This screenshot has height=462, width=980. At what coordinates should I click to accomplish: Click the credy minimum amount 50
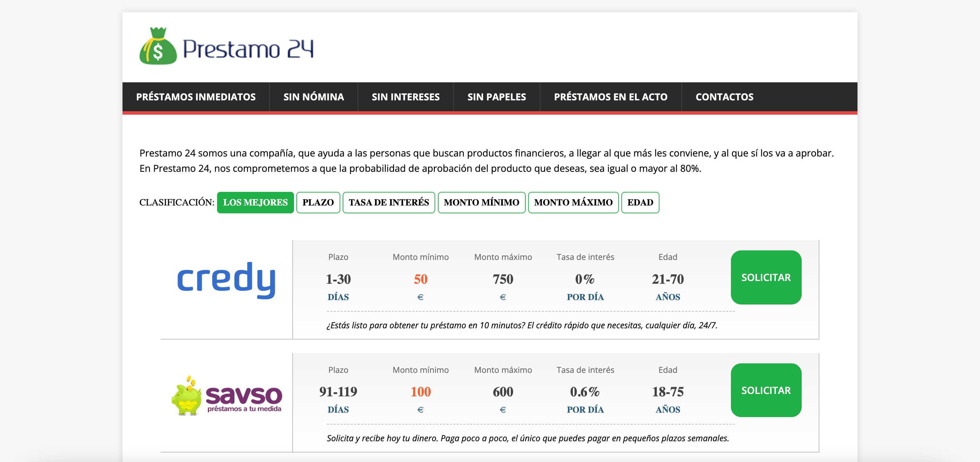point(420,279)
